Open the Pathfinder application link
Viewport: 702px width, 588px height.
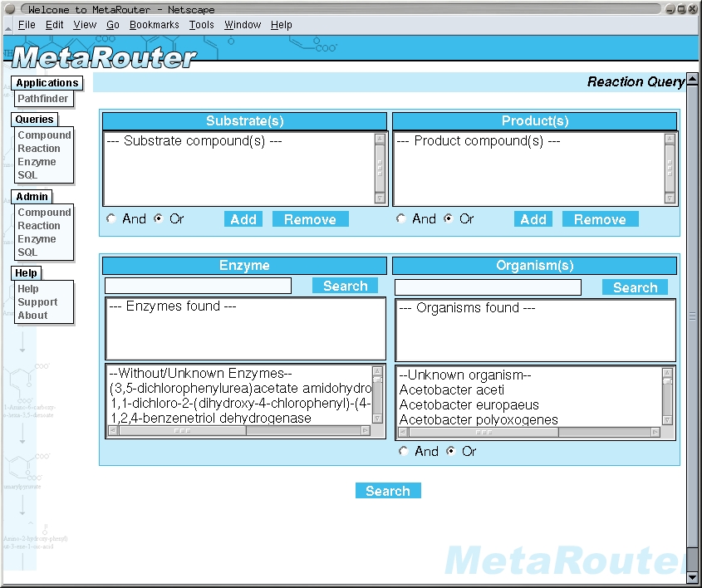43,99
